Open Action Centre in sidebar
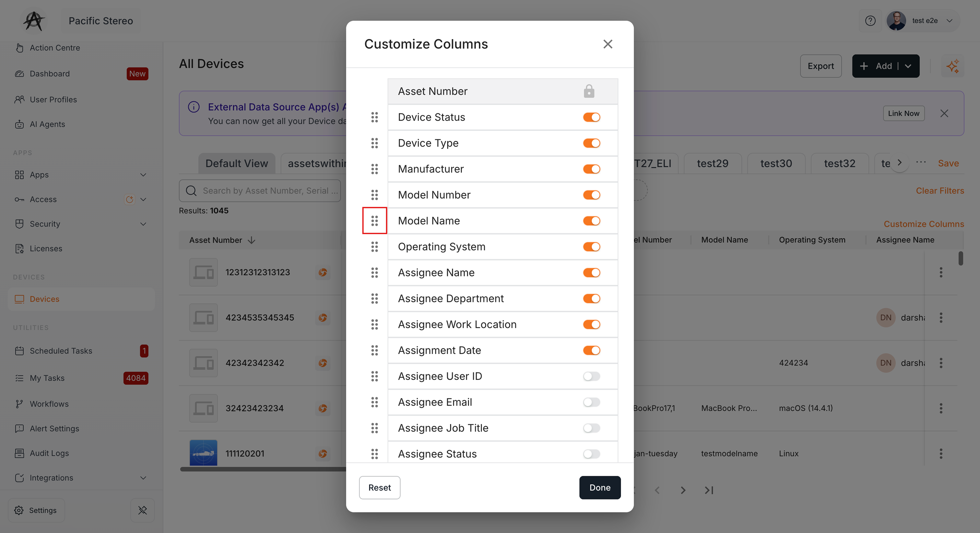 55,48
